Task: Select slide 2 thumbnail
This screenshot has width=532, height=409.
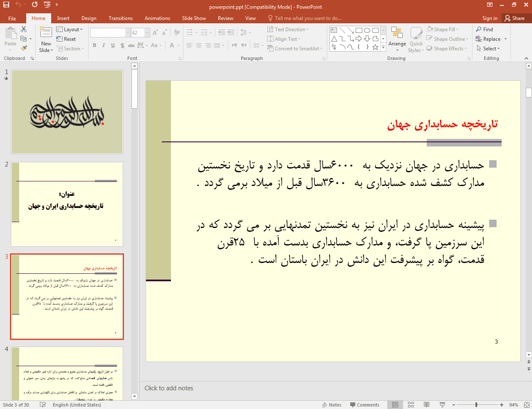Action: [x=67, y=204]
